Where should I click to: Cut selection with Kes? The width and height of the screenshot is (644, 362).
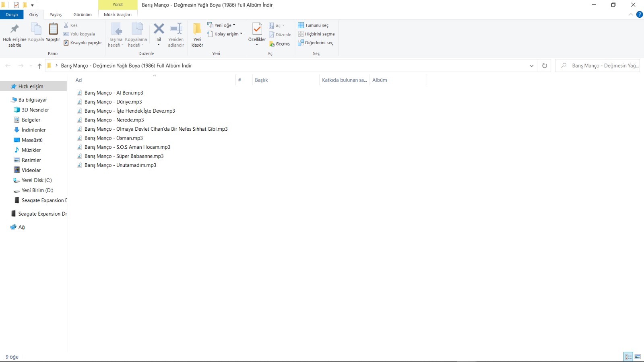pyautogui.click(x=70, y=25)
